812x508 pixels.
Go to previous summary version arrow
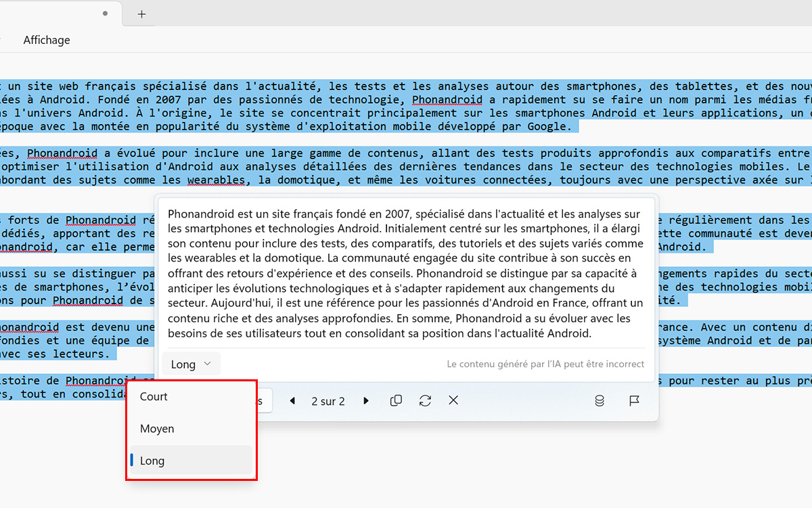click(x=292, y=401)
